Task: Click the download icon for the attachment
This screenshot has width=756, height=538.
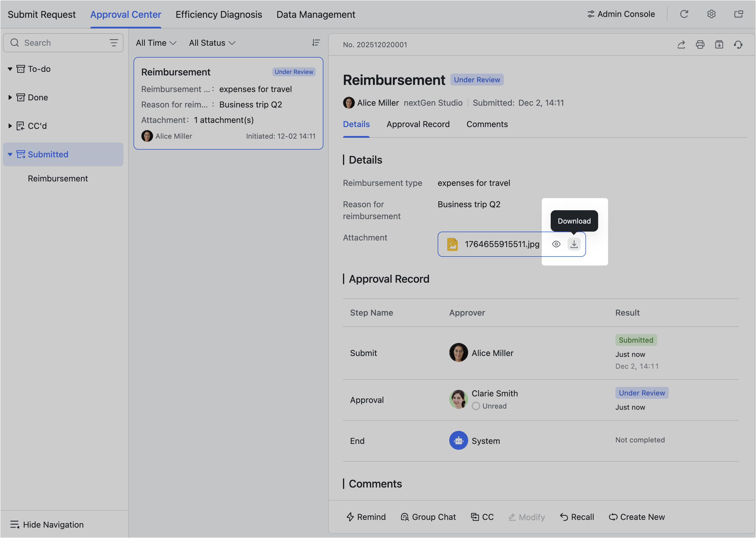Action: click(x=574, y=244)
